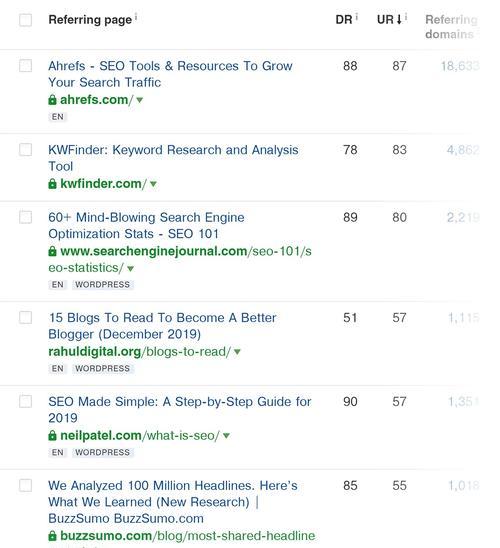Click the info icon beside DR column
The height and width of the screenshot is (548, 500).
(x=357, y=16)
